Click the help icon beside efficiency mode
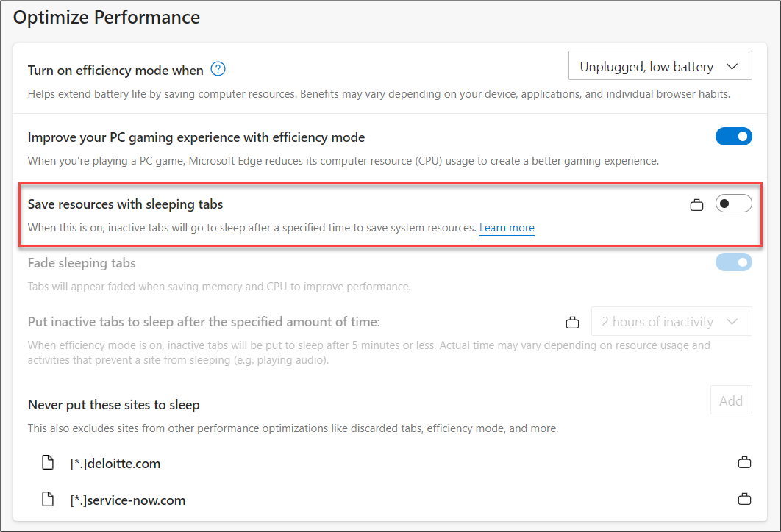 218,70
